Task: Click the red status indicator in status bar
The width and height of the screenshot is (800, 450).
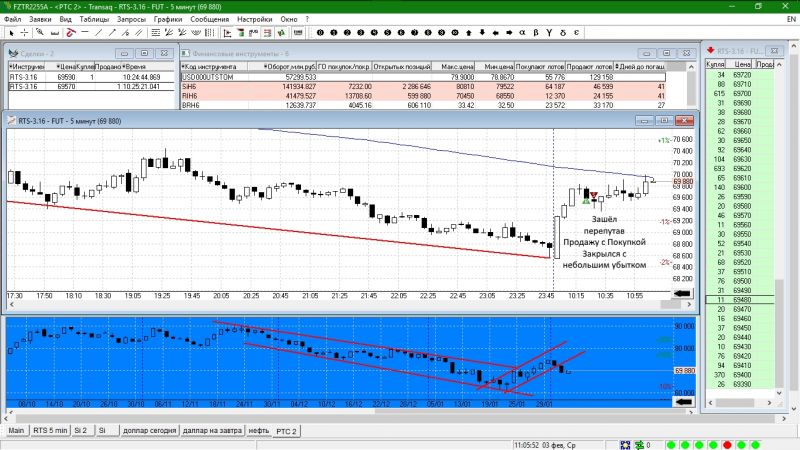Action: (727, 445)
